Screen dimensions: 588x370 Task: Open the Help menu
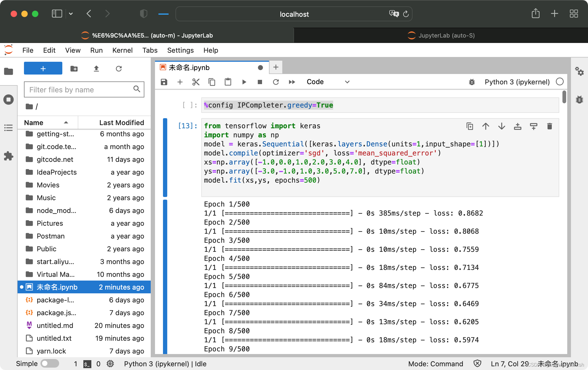click(211, 50)
